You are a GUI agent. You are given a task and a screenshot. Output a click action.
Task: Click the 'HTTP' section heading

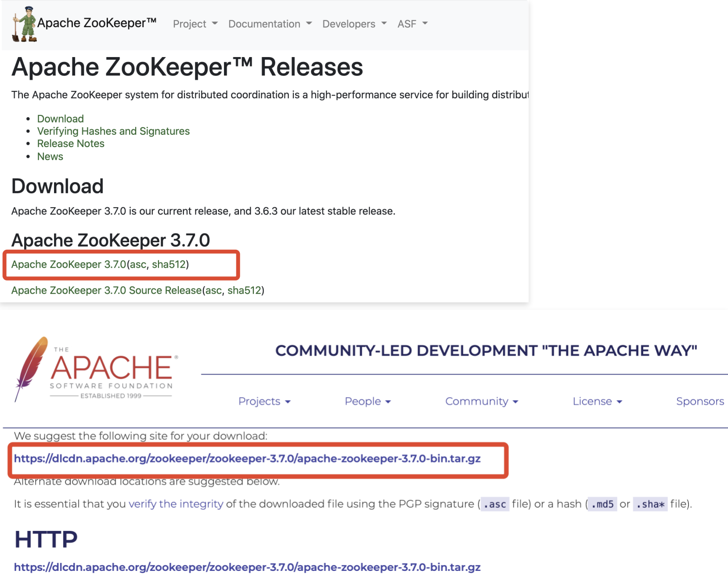[x=46, y=539]
